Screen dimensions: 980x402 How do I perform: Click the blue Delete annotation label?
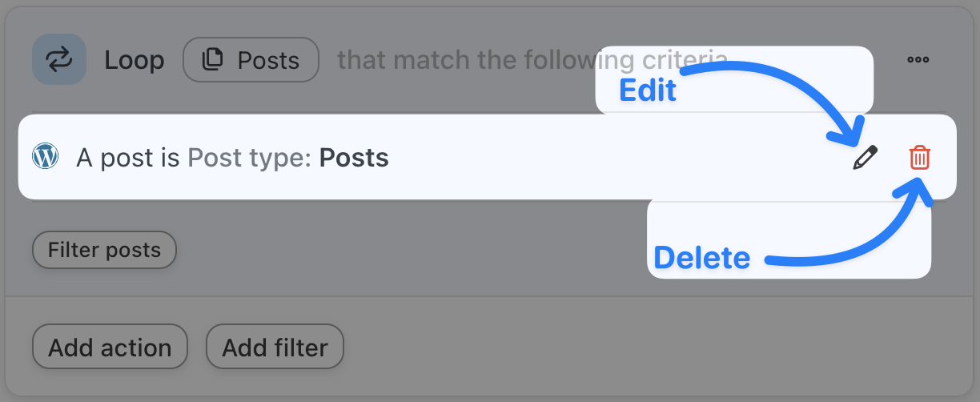click(x=702, y=258)
